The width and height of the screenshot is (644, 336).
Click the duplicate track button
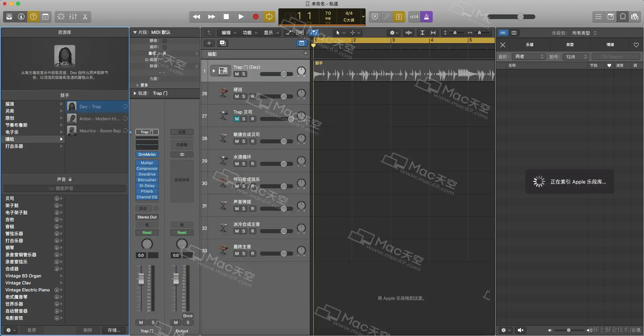tap(222, 43)
